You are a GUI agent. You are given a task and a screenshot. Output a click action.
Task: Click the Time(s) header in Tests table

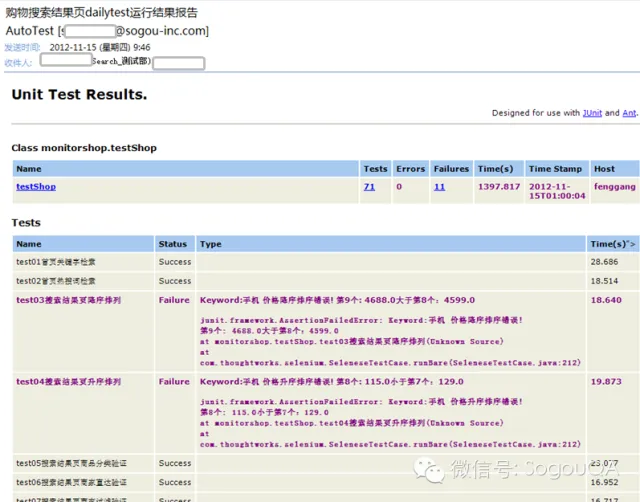tap(613, 244)
